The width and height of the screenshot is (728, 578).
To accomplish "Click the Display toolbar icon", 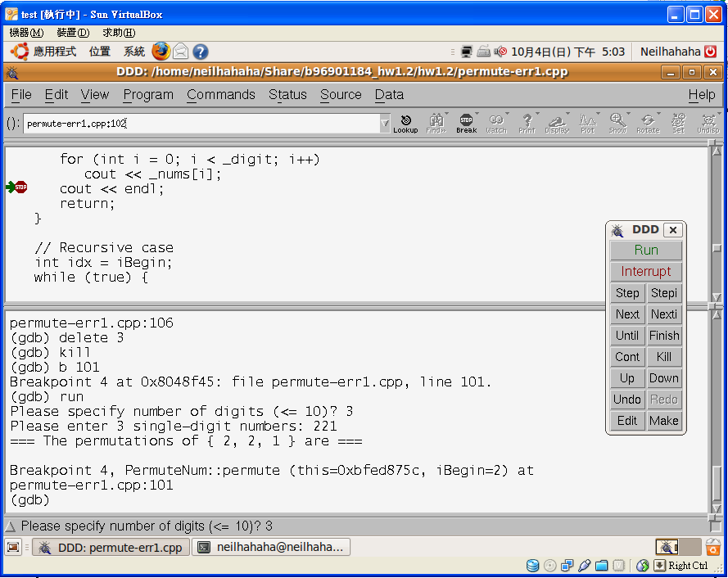I will coord(557,124).
